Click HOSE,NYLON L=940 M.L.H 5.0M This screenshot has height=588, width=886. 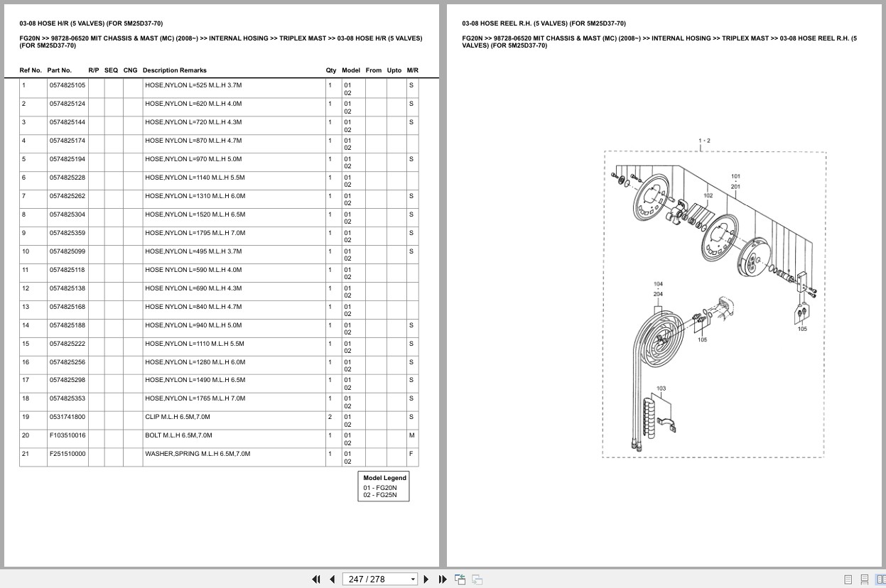193,325
